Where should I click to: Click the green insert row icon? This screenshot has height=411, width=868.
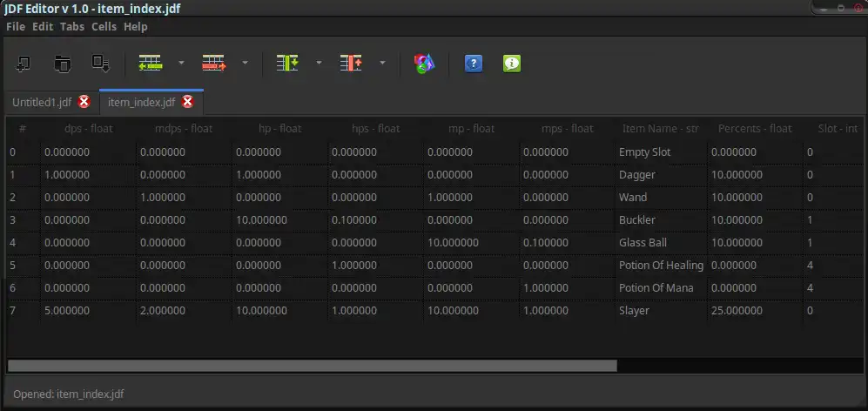pos(150,64)
